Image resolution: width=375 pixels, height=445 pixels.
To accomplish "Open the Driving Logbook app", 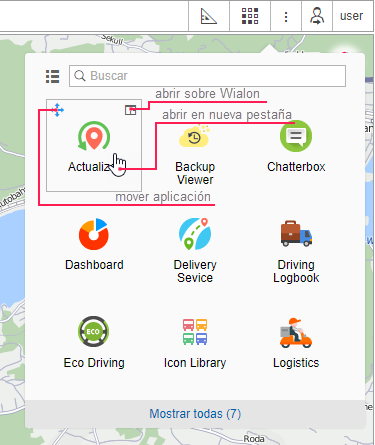I will tap(296, 233).
